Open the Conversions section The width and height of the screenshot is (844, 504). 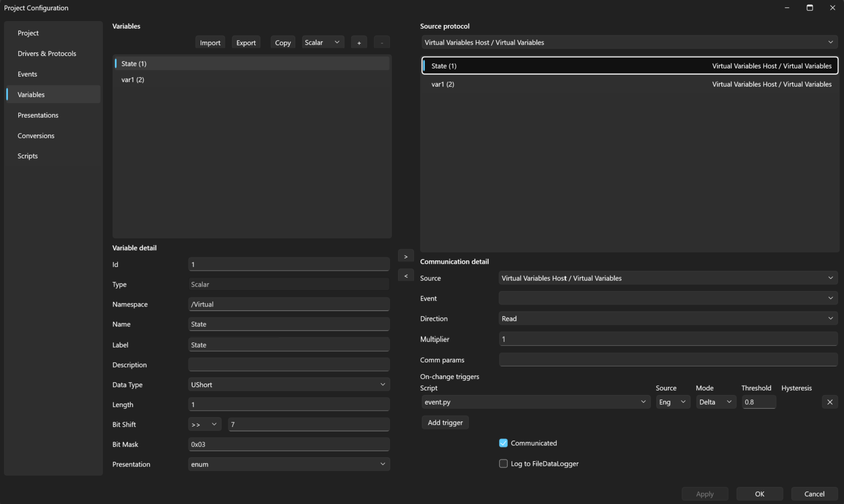click(x=54, y=136)
